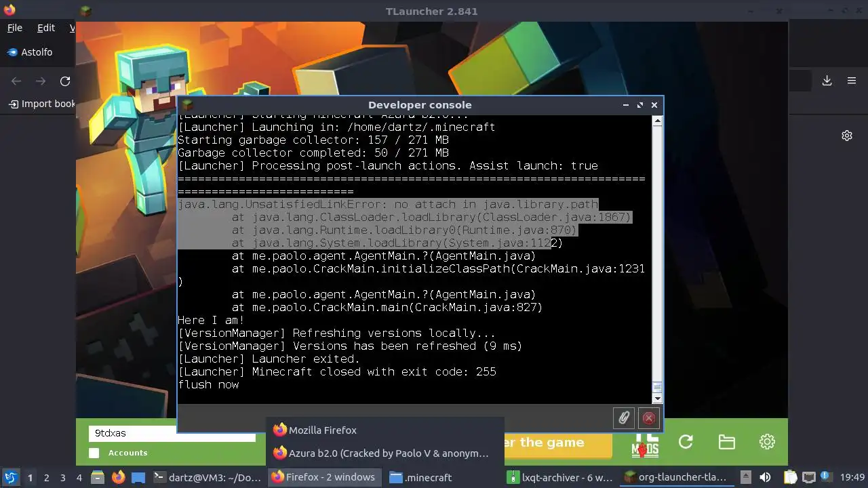Open the Firefox File menu
Screen dimensions: 868x488
coord(14,28)
